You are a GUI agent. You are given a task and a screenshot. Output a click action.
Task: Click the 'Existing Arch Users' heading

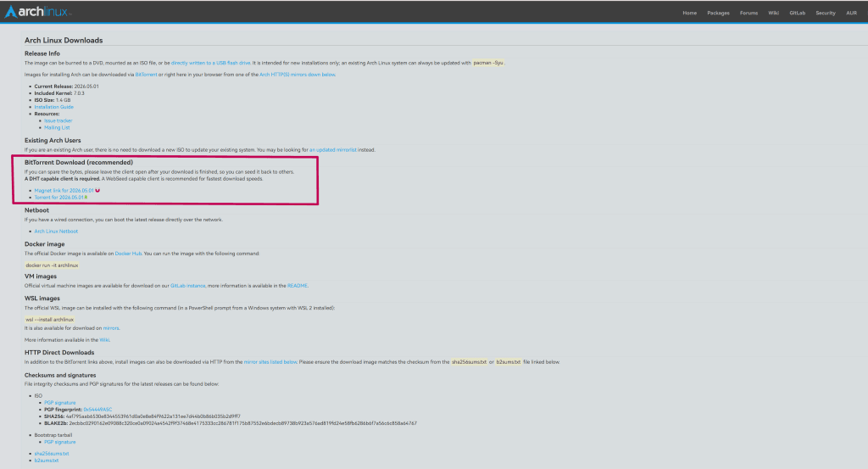coord(53,141)
